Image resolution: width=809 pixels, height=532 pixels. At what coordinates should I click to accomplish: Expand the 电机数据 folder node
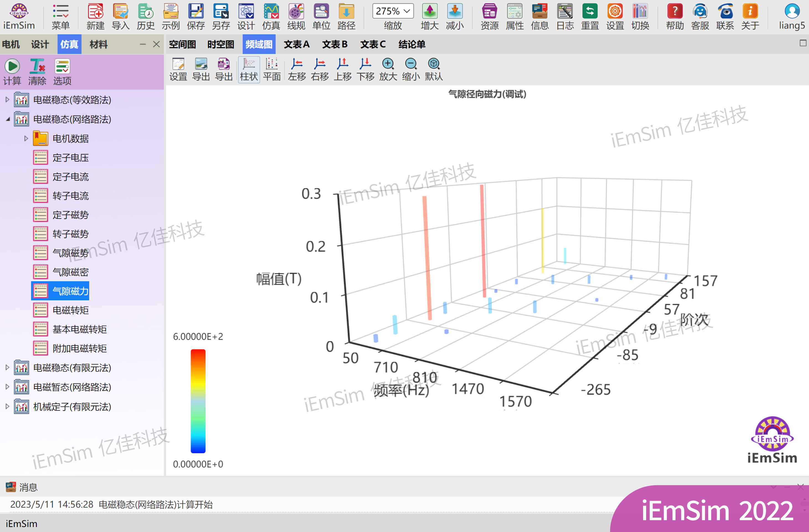coord(26,139)
